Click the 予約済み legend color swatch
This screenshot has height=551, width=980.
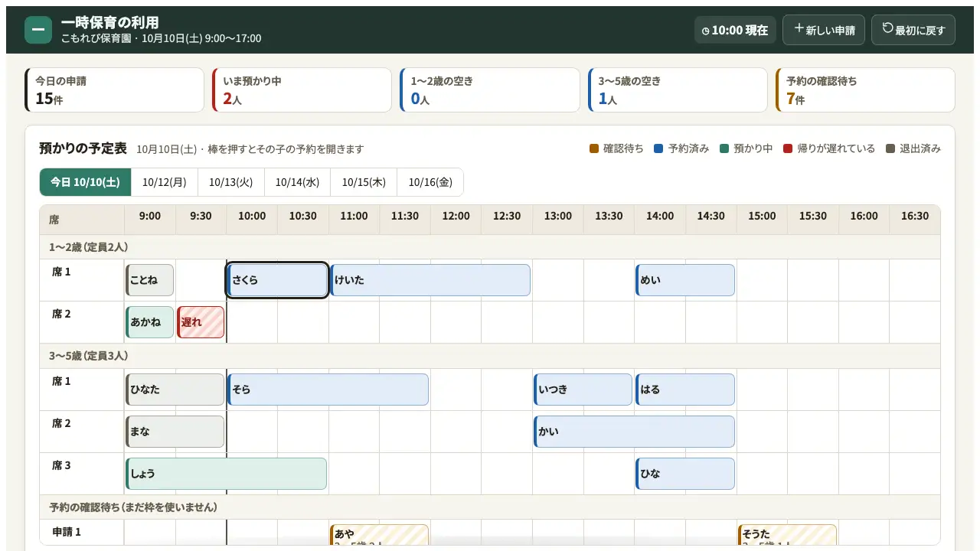pos(658,148)
